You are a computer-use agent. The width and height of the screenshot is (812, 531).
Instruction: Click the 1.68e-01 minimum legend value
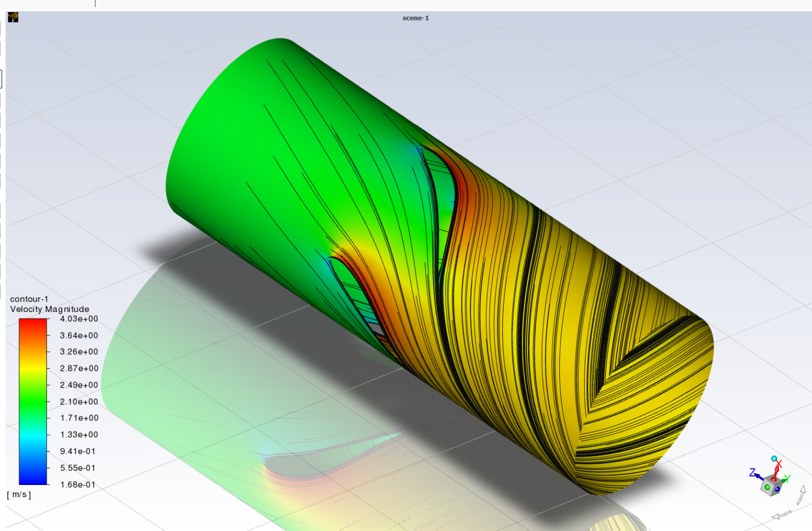pos(79,484)
